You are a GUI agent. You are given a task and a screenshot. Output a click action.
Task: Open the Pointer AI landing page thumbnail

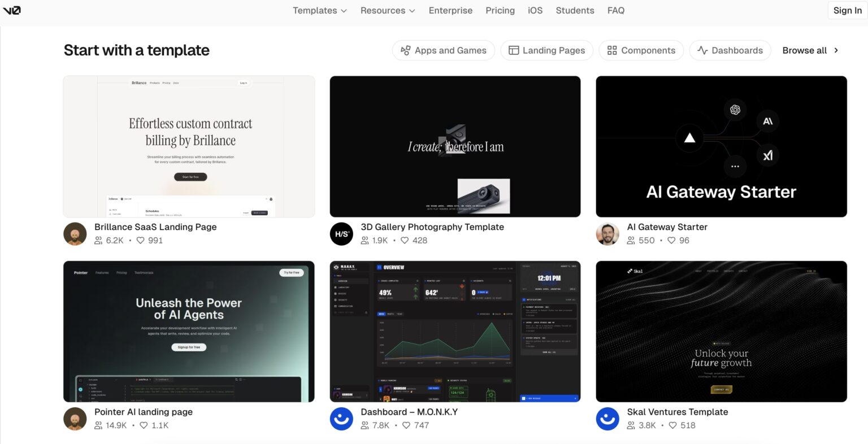[x=189, y=332]
